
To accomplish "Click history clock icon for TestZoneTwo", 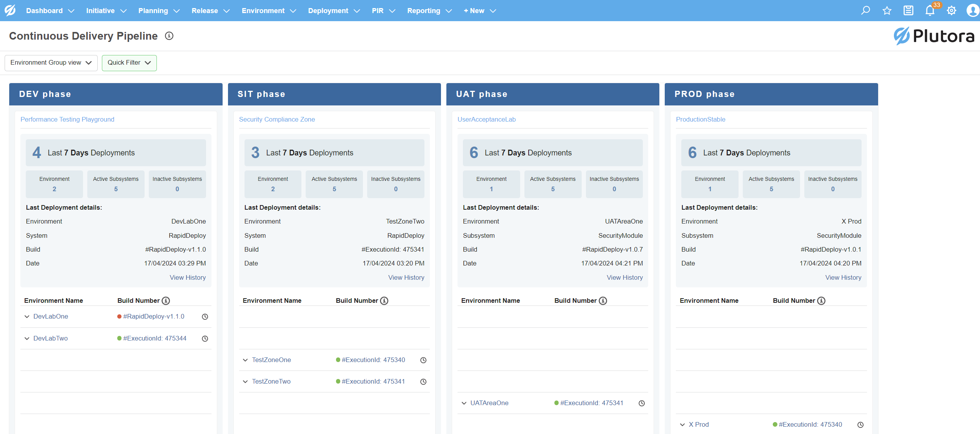I will tap(423, 382).
